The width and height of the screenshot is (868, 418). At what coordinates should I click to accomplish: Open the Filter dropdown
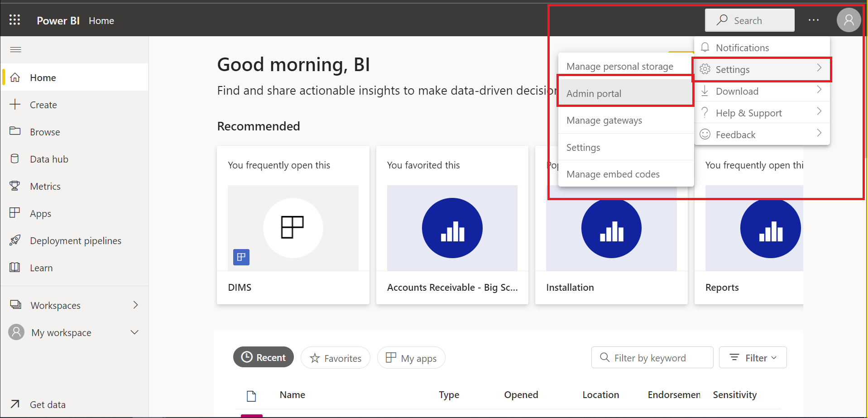pyautogui.click(x=753, y=358)
